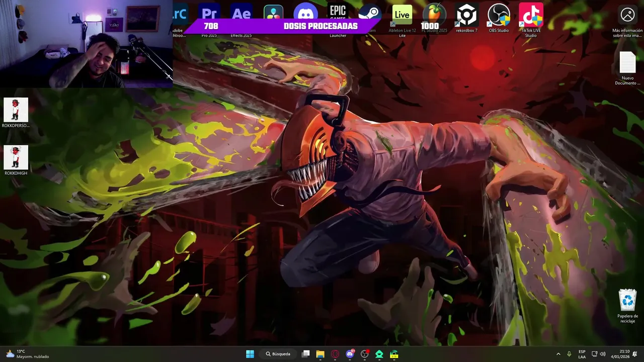
Task: Select the 'Nuevo Documento' text file
Action: pos(627,68)
